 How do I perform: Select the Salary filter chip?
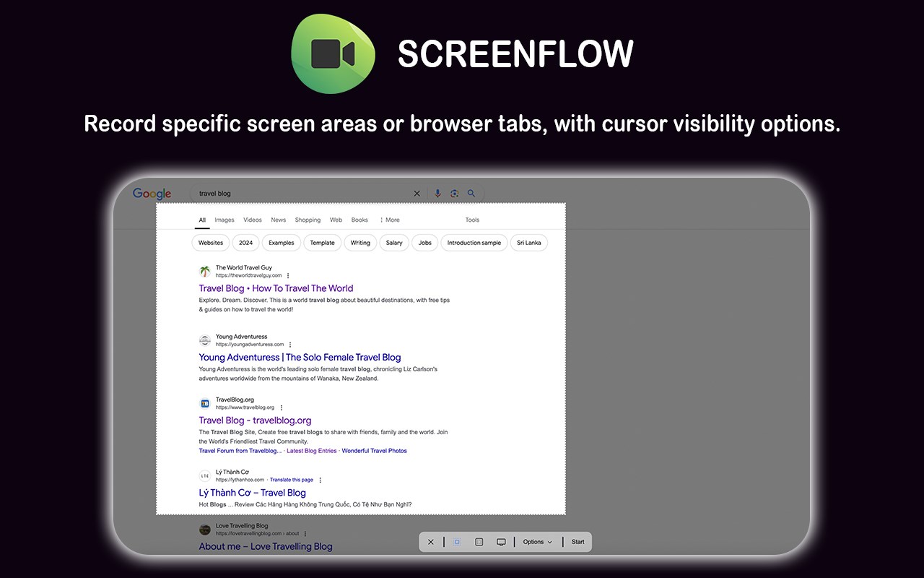(394, 243)
